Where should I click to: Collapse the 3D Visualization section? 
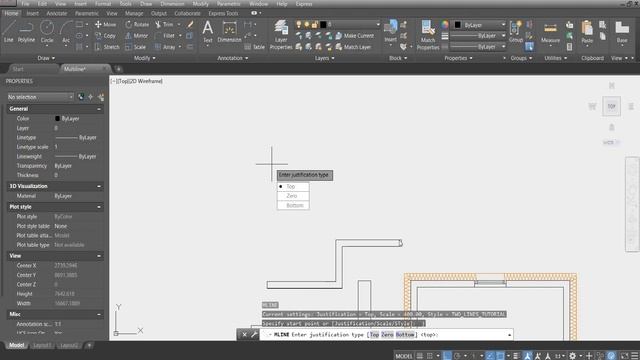click(99, 186)
